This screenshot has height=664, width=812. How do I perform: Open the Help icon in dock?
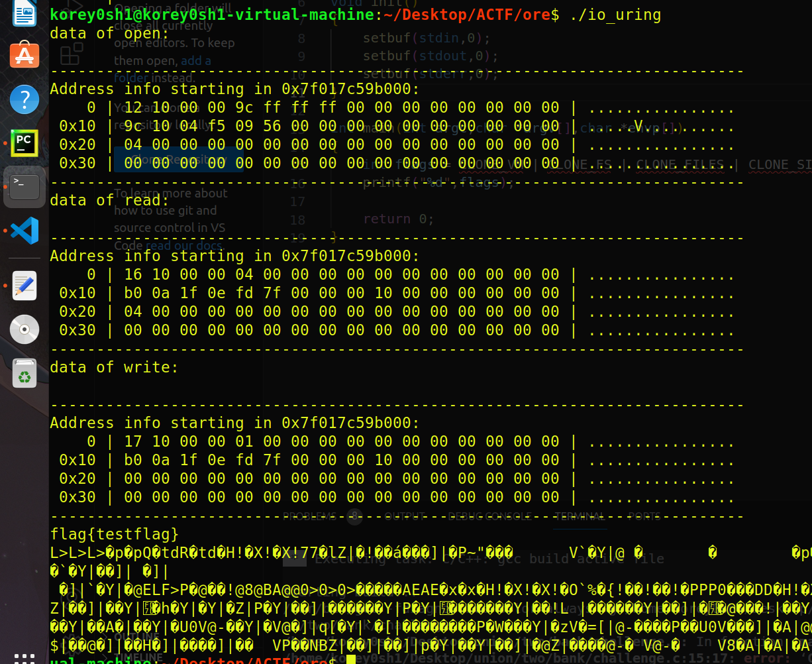[x=25, y=99]
